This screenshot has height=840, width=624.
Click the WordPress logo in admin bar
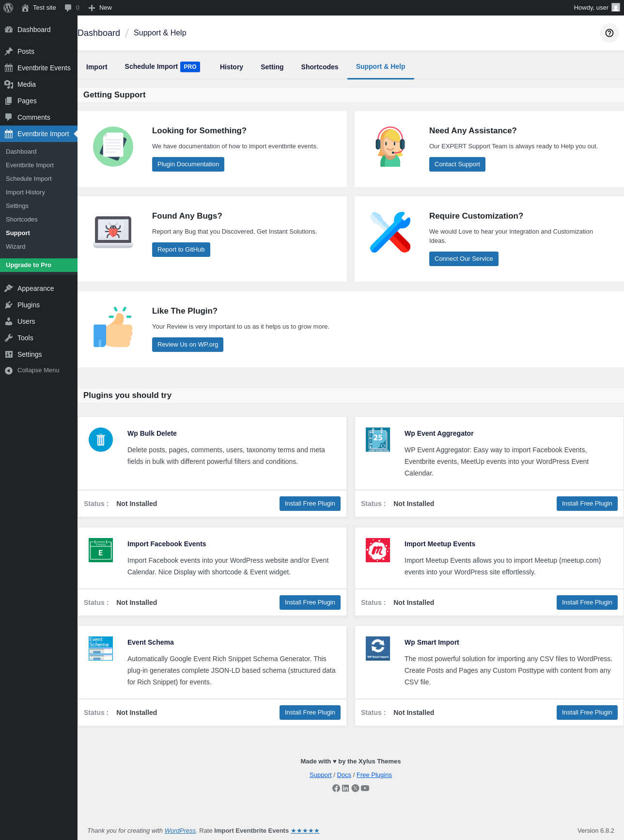[x=8, y=8]
